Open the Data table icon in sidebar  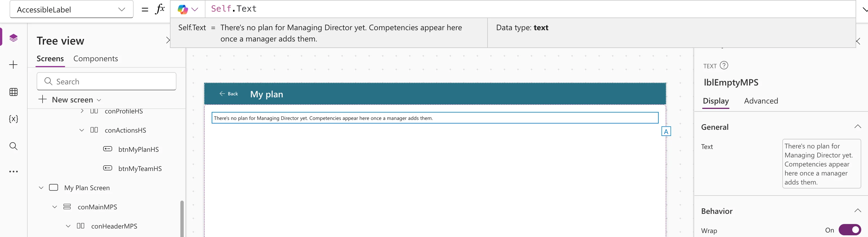coord(14,92)
